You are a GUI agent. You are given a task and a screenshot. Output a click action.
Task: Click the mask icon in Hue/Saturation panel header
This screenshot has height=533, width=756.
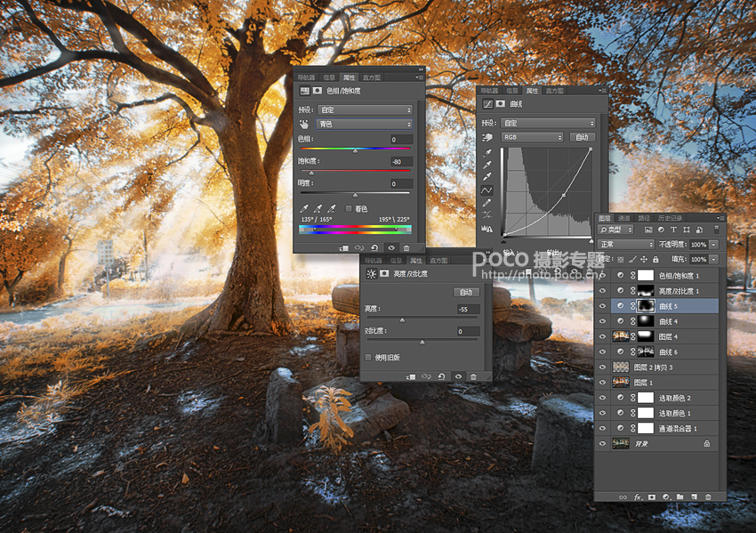pos(318,90)
